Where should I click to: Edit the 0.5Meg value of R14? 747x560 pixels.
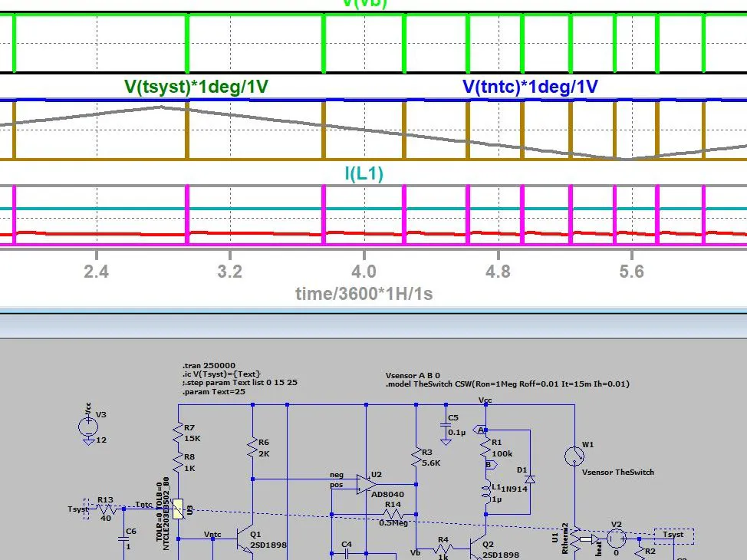[x=393, y=523]
